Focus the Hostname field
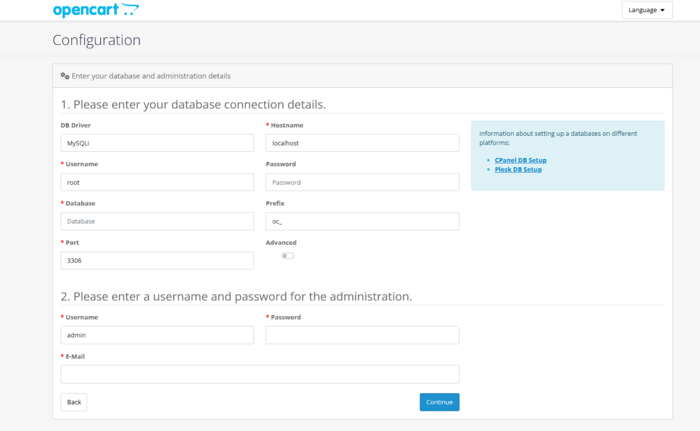 click(362, 143)
